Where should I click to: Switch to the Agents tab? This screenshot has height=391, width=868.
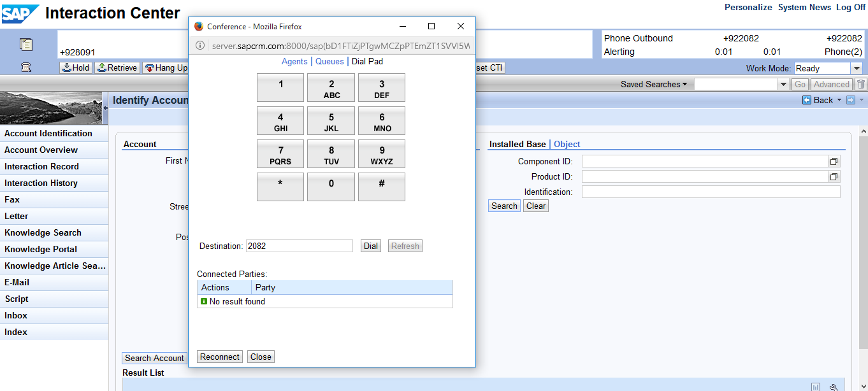(294, 62)
